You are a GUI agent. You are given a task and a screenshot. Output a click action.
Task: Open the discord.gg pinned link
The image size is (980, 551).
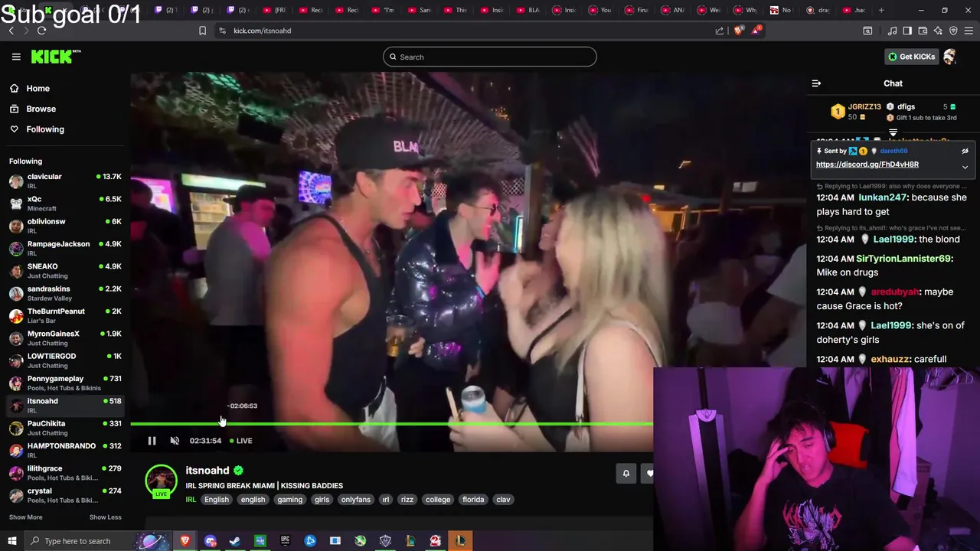(x=867, y=165)
